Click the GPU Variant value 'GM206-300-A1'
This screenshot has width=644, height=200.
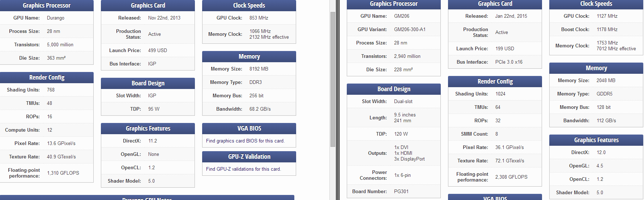(x=410, y=29)
